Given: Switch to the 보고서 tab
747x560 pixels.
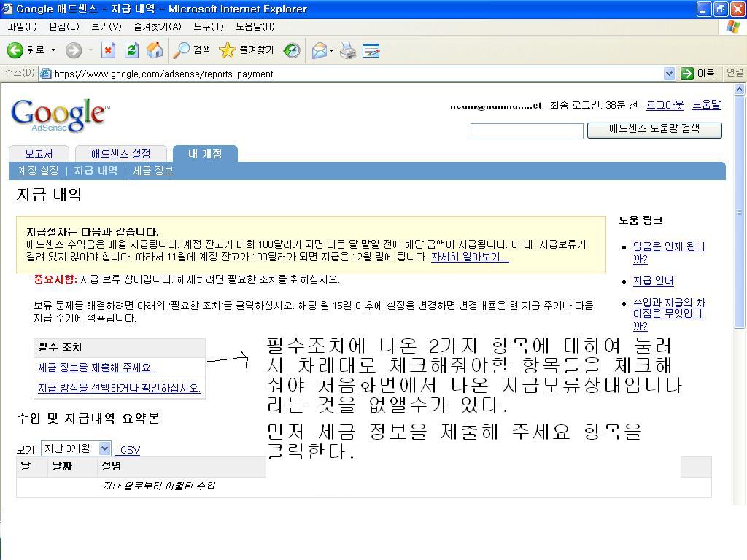Looking at the screenshot, I should click(39, 154).
